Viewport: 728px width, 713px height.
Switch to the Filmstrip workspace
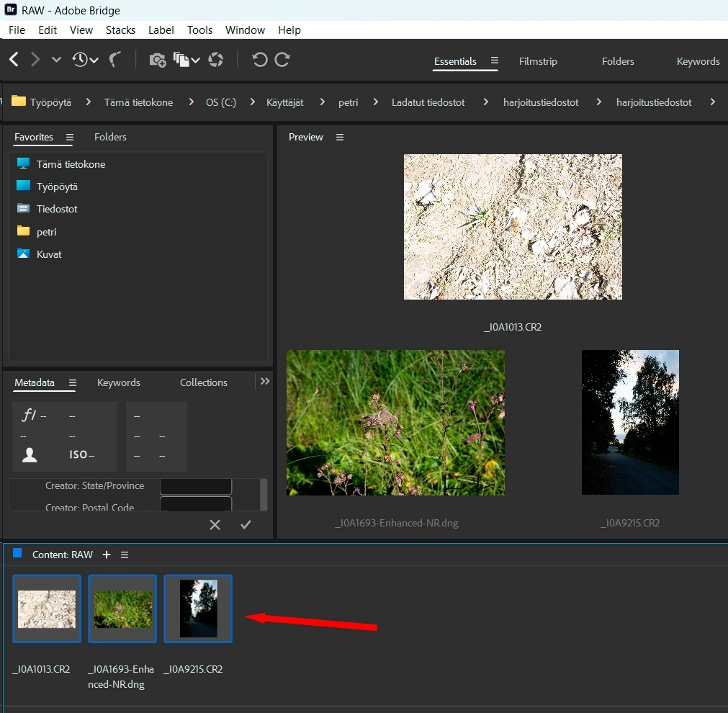[538, 61]
